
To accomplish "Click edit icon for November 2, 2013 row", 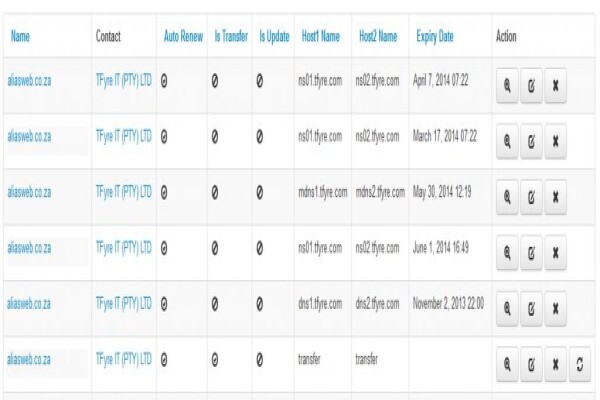I will click(x=531, y=309).
